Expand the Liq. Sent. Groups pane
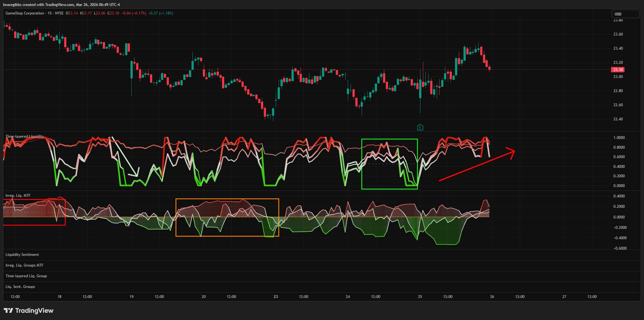644x320 pixels. click(20, 287)
